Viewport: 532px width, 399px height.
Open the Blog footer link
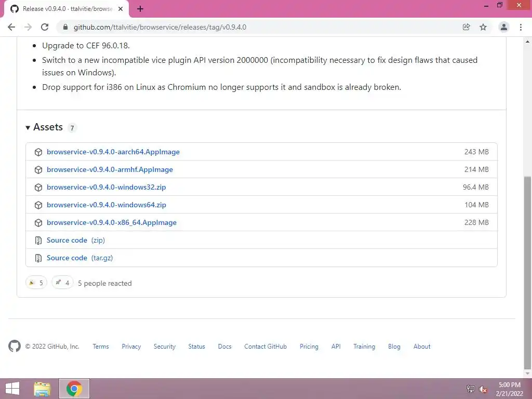pyautogui.click(x=394, y=347)
